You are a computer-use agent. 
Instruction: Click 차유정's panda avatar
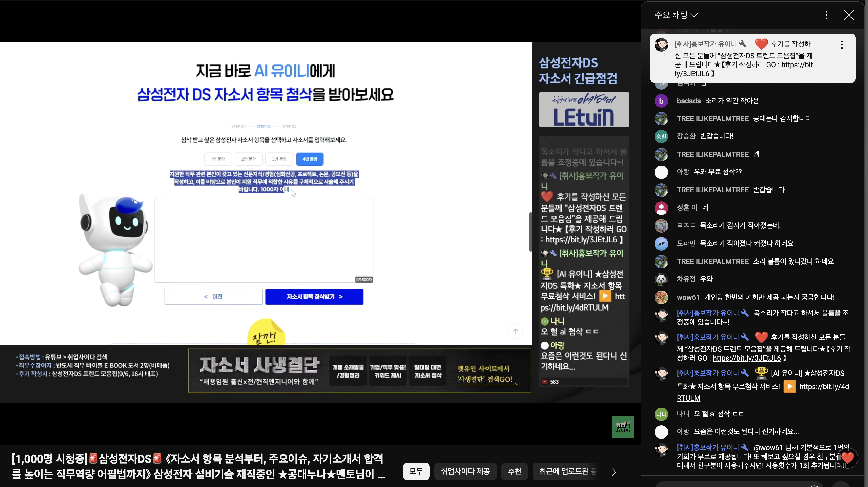pos(661,279)
